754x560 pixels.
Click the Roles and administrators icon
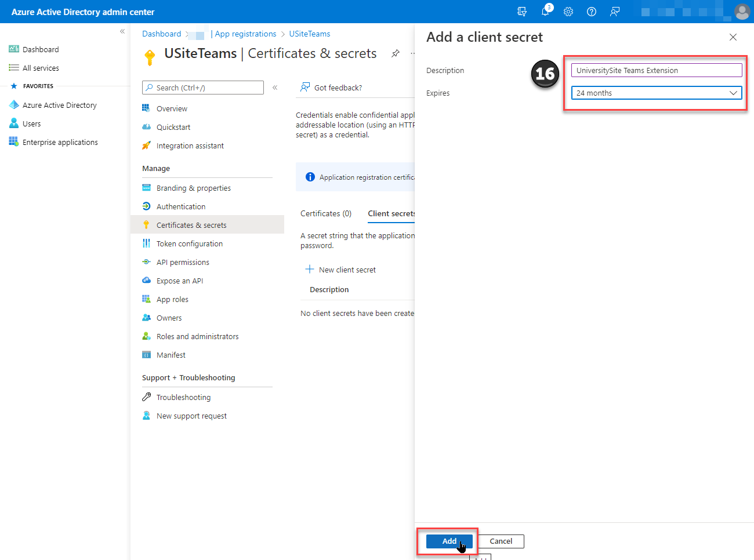point(146,336)
